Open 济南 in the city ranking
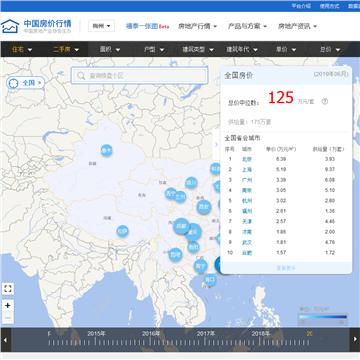The width and height of the screenshot is (360, 360). coord(247,232)
